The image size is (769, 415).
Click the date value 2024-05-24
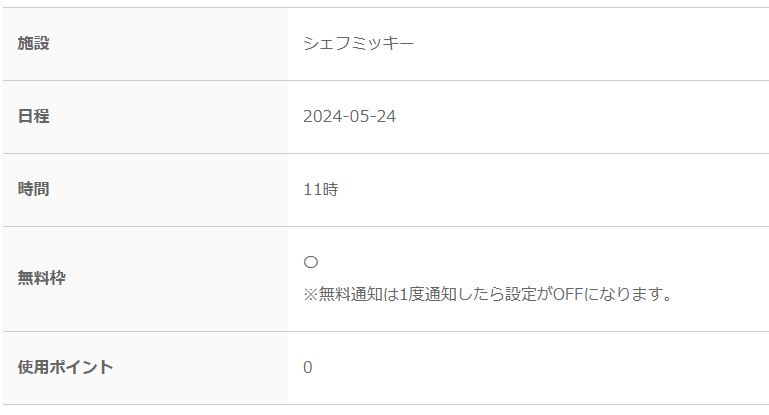tap(349, 116)
